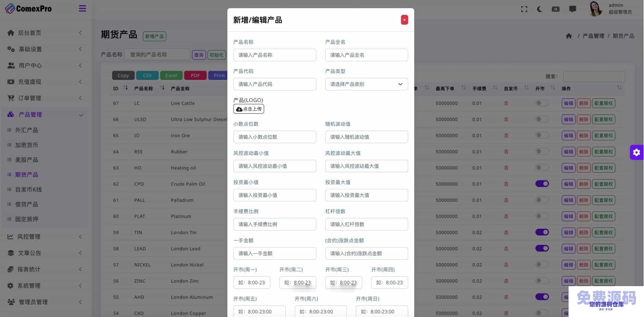Image resolution: width=644 pixels, height=317 pixels.
Task: Focus the 杠杆倍数 input field
Action: pyautogui.click(x=366, y=224)
